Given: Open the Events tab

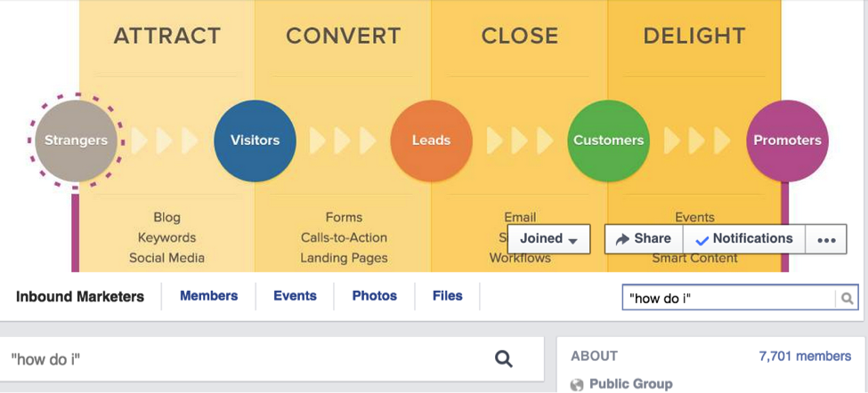Looking at the screenshot, I should (x=295, y=296).
